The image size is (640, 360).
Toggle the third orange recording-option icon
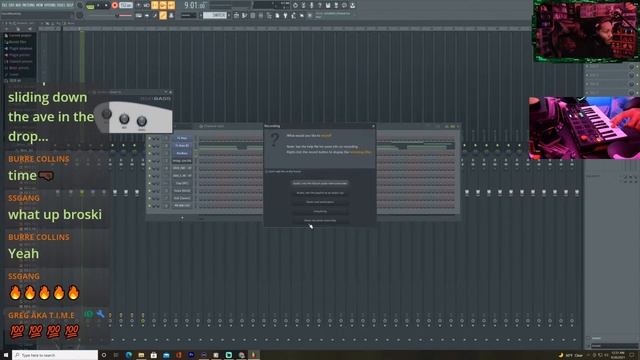tap(171, 5)
